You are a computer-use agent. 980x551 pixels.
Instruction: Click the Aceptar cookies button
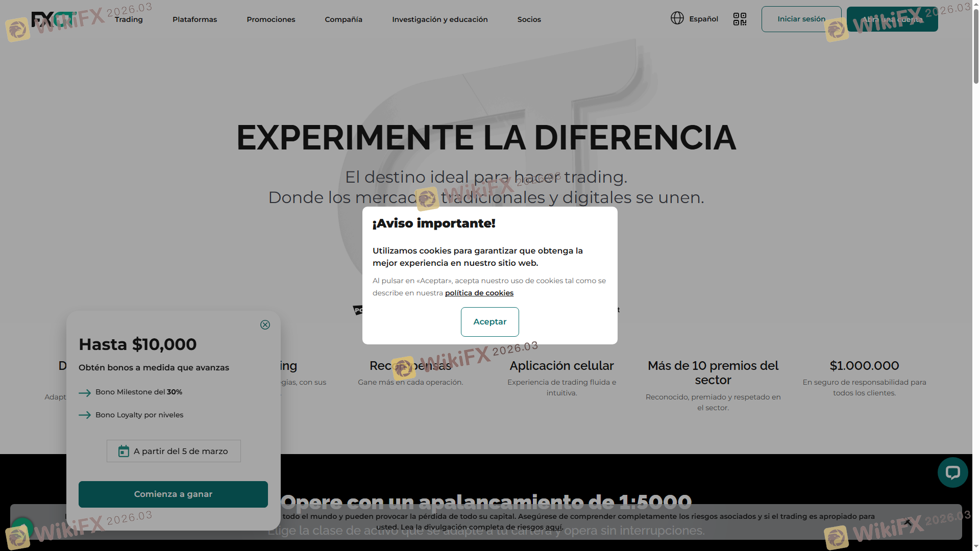(x=489, y=322)
